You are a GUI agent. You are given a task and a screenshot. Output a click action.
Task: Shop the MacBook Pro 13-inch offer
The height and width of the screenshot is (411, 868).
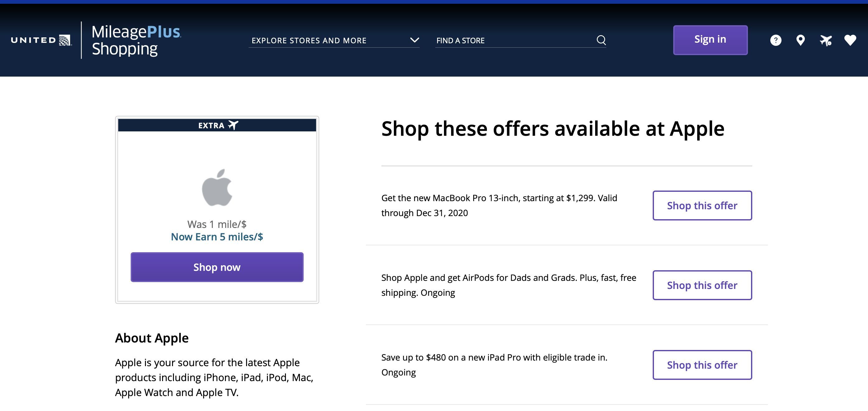[x=702, y=205]
